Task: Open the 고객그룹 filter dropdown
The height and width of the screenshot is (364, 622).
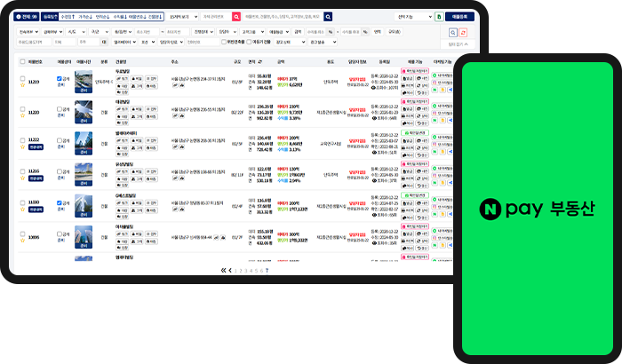Action: pyautogui.click(x=252, y=32)
